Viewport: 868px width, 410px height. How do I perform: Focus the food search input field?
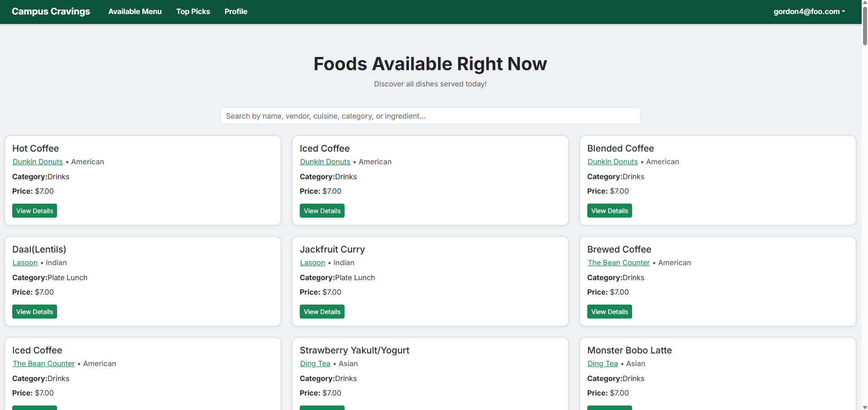pyautogui.click(x=430, y=116)
